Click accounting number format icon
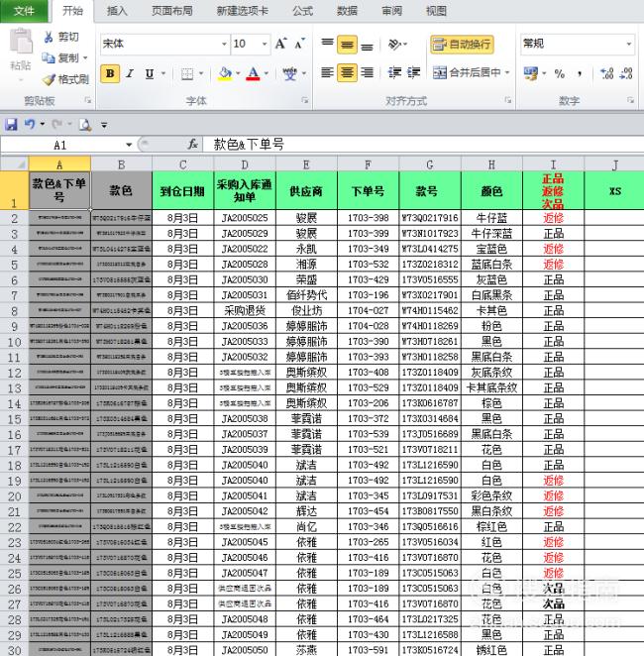The image size is (644, 656). 531,73
